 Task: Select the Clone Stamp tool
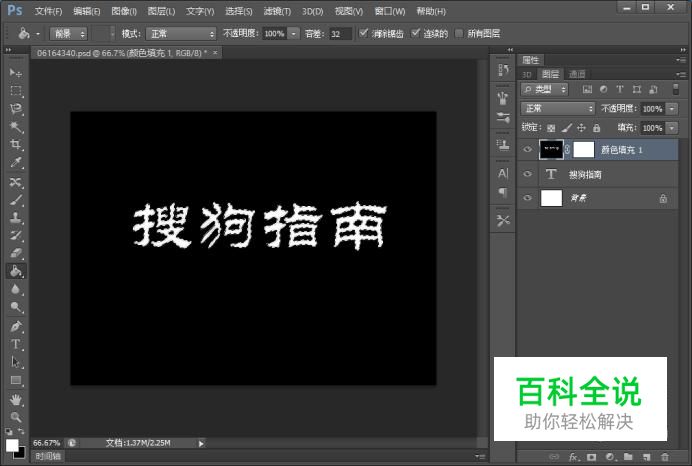(16, 218)
